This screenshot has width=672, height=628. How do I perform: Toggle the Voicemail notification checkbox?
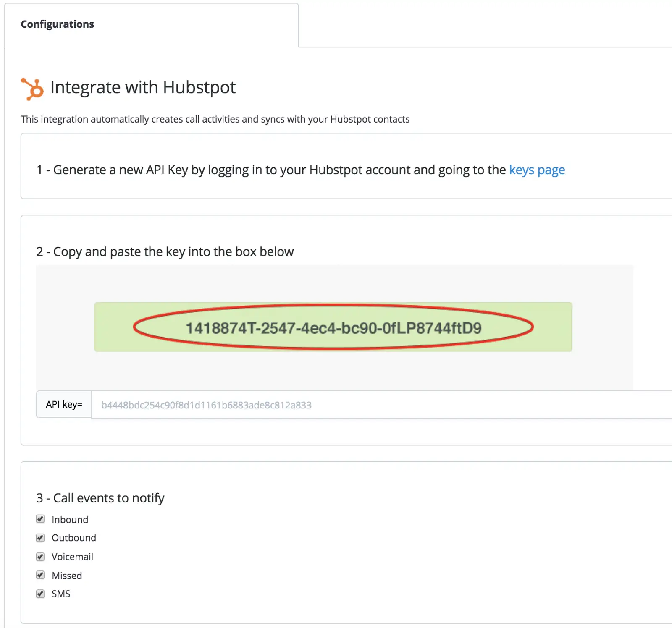(40, 557)
